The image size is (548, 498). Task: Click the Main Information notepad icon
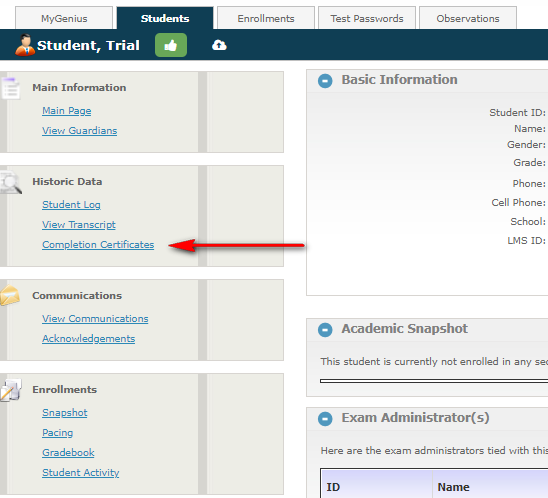click(10, 88)
